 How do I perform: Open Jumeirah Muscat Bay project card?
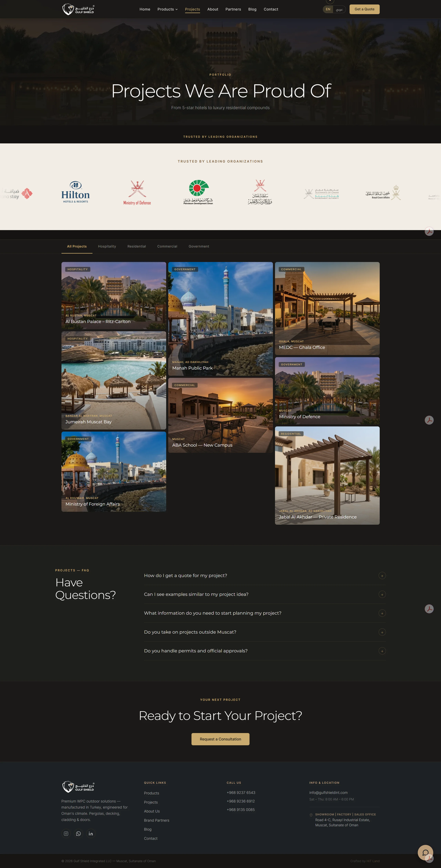click(114, 380)
